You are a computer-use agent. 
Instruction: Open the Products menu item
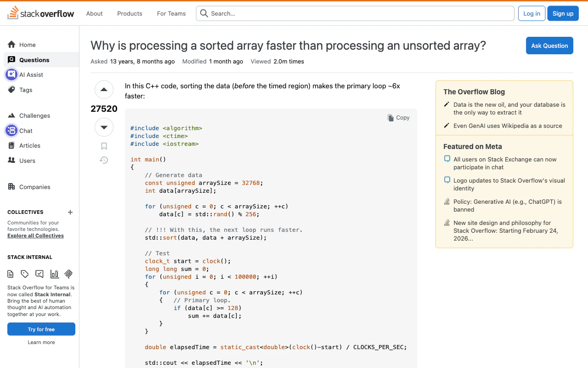(130, 13)
